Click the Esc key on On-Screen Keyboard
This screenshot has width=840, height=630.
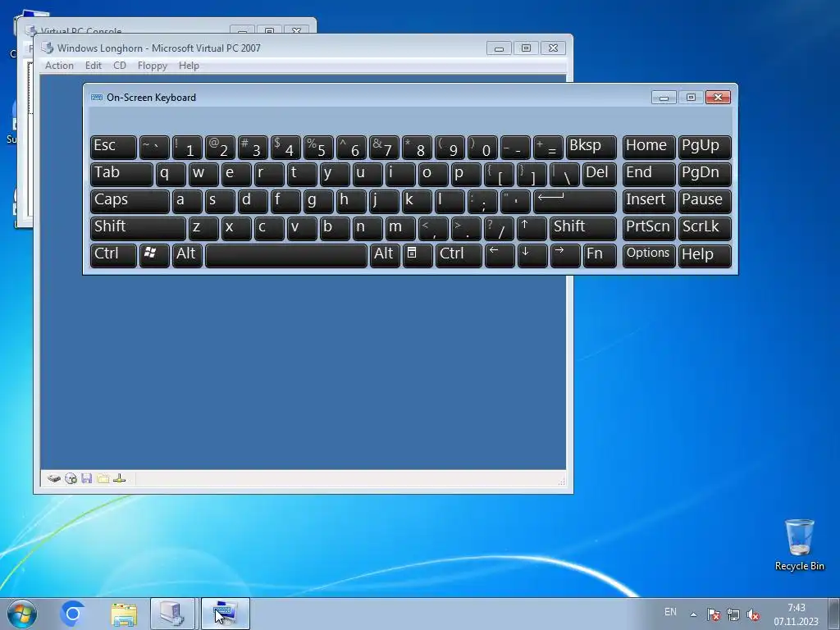[113, 148]
